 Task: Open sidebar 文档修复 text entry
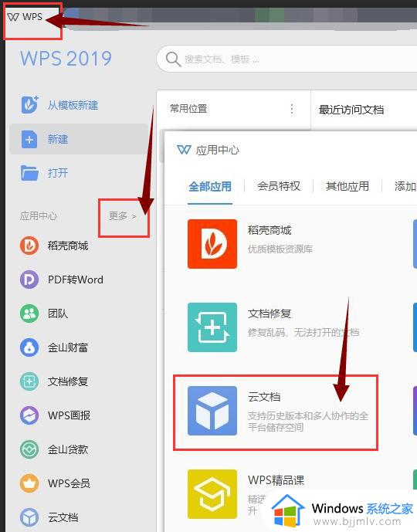(68, 381)
